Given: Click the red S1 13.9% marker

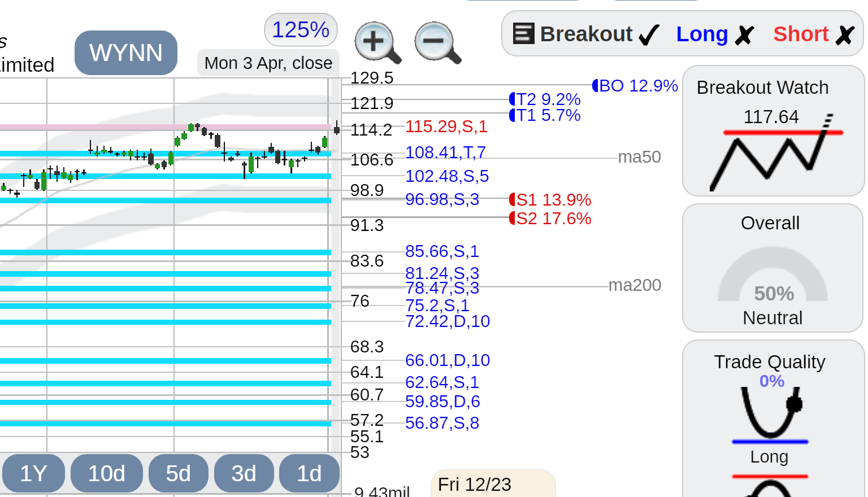Looking at the screenshot, I should [550, 200].
